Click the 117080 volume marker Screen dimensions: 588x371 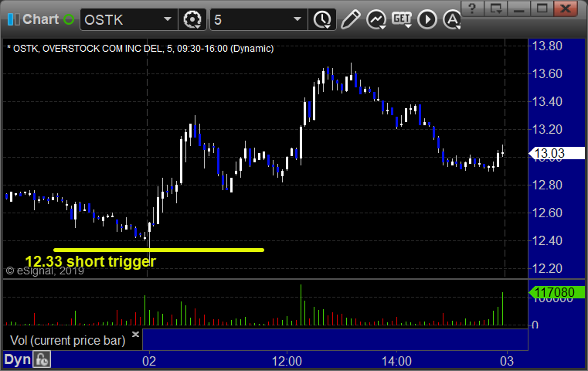556,292
